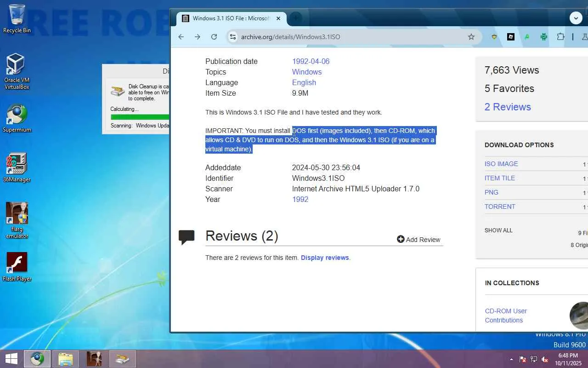Switch to Disk Cleanup in the taskbar
This screenshot has height=368, width=588.
coord(123,359)
